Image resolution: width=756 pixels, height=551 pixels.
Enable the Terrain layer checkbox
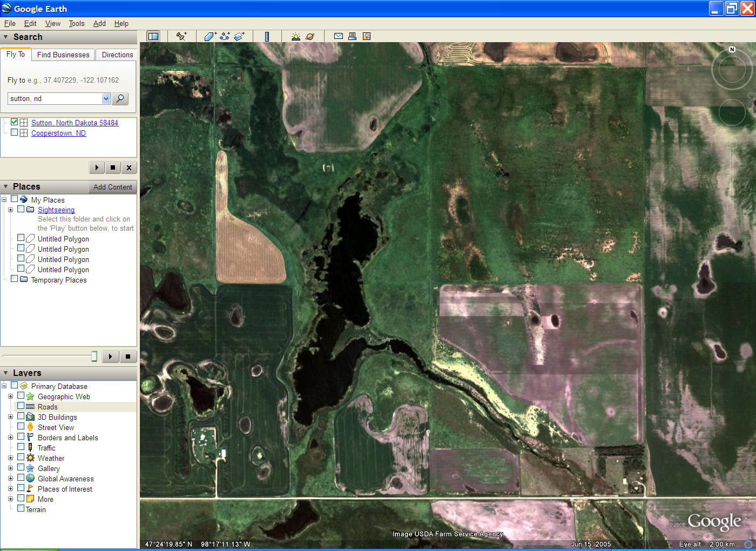[x=21, y=508]
